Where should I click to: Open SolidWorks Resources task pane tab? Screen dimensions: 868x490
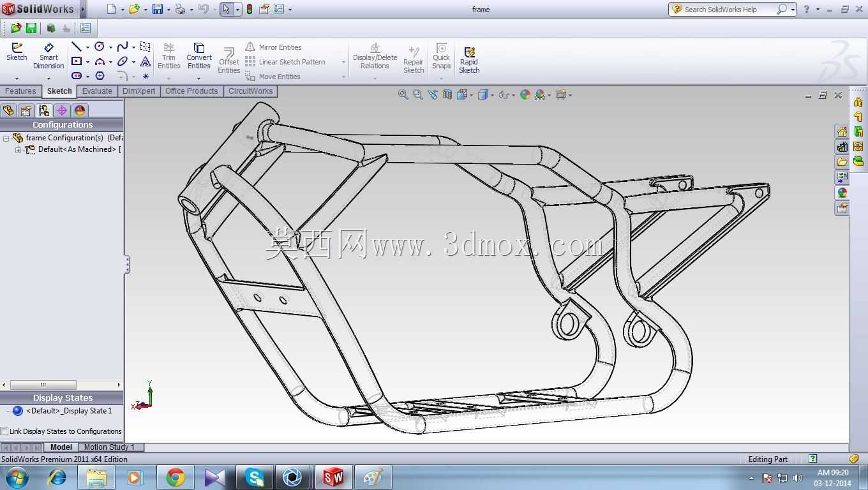[842, 131]
